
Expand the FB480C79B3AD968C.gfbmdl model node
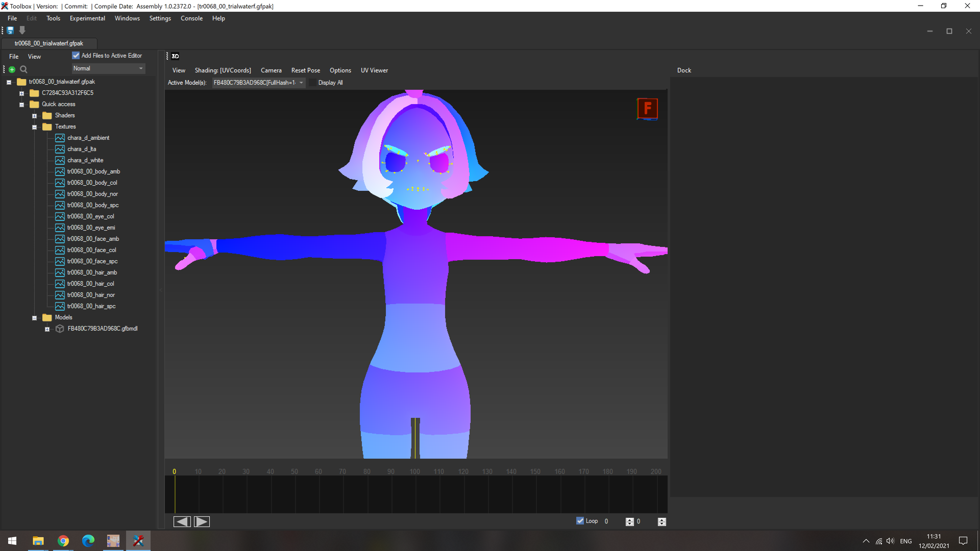(47, 329)
